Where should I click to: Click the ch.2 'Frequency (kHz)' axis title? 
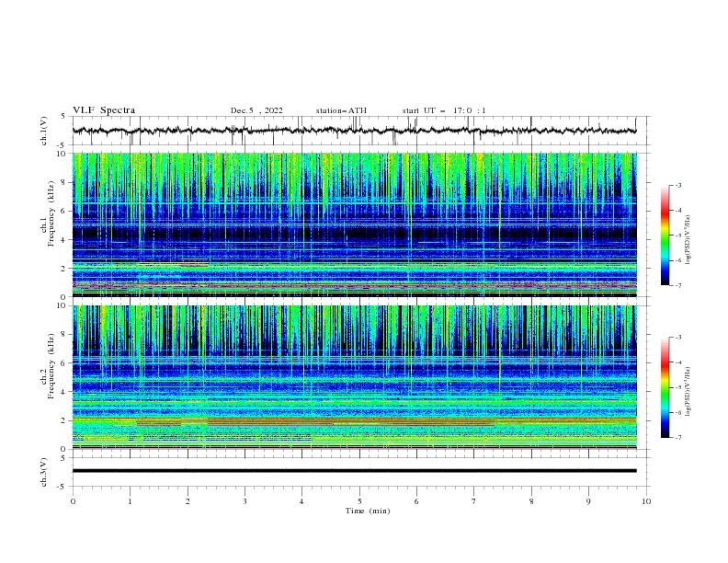tap(51, 365)
